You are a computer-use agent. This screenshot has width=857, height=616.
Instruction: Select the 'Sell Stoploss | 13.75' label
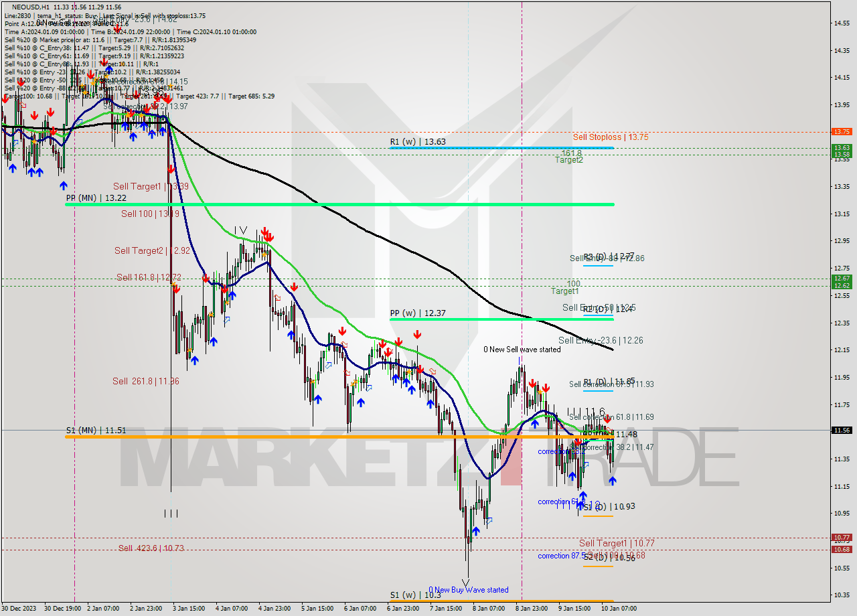611,137
